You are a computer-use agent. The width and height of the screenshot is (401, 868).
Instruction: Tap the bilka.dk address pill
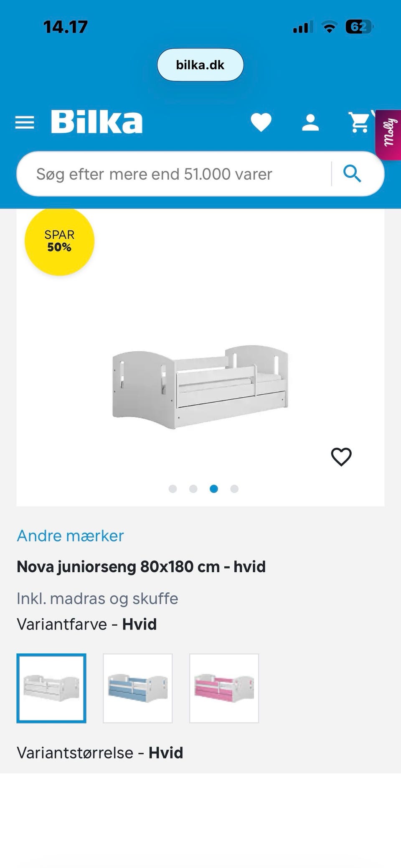(x=200, y=65)
